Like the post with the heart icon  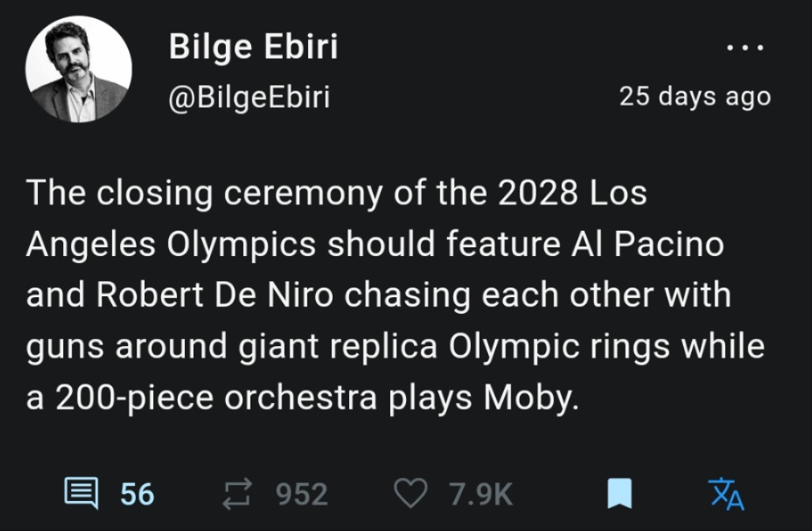pyautogui.click(x=409, y=494)
